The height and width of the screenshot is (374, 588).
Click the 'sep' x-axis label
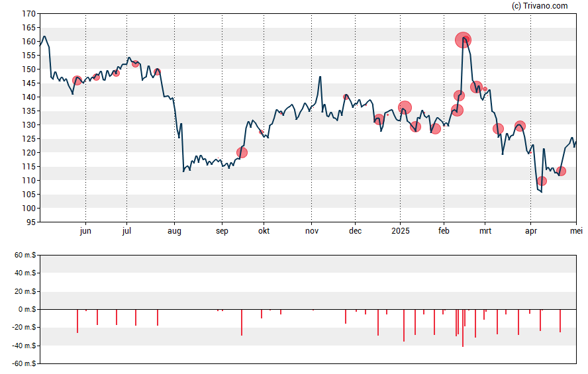point(222,231)
